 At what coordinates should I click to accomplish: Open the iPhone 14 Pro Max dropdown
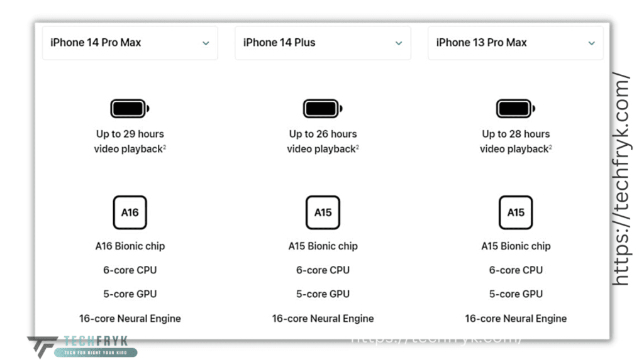[130, 43]
